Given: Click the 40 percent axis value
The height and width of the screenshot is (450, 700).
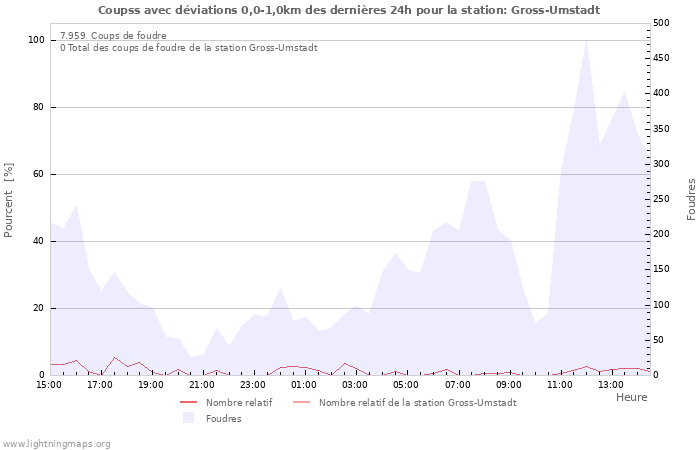Looking at the screenshot, I should coord(39,241).
